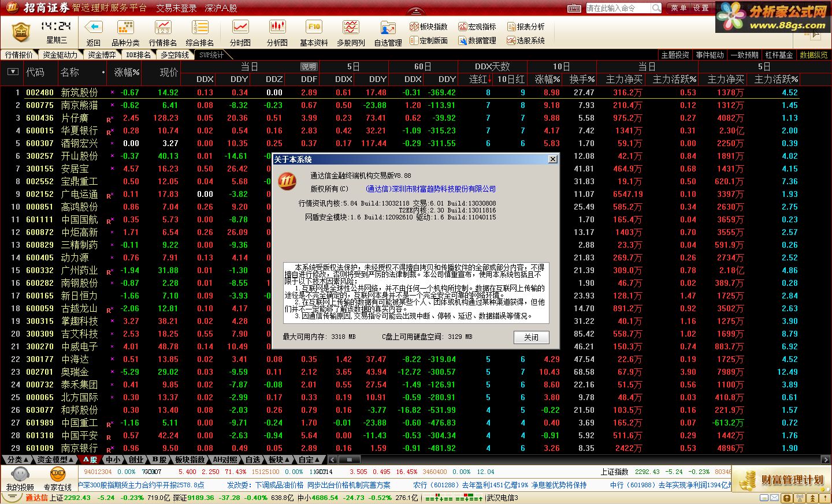Open 事件驱动 top-right tab
Viewport: 832px width, 504px height.
(x=710, y=55)
